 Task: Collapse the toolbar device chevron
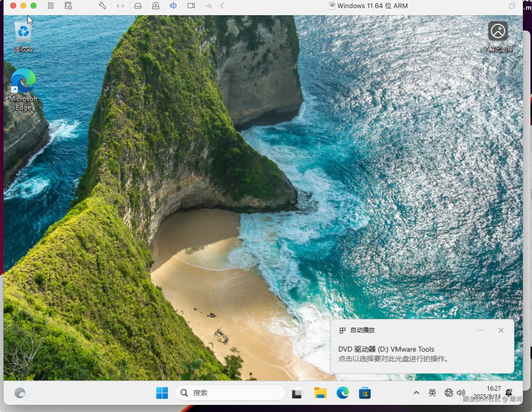pos(222,6)
